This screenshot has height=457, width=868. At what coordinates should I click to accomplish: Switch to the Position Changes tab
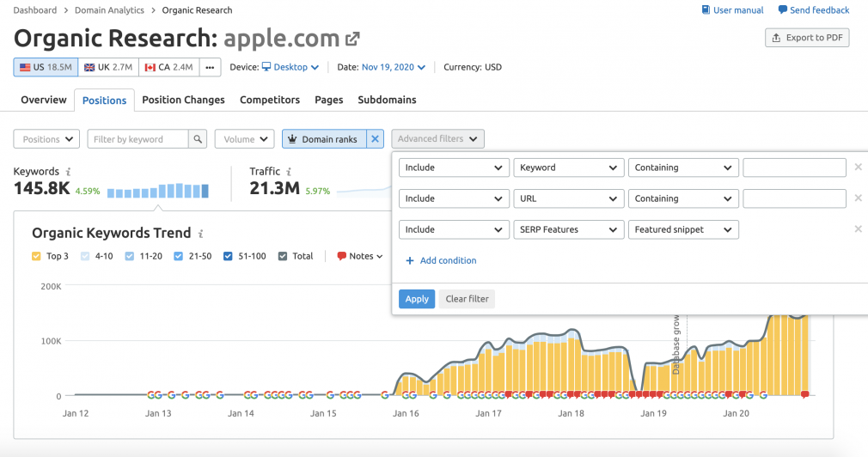tap(183, 100)
